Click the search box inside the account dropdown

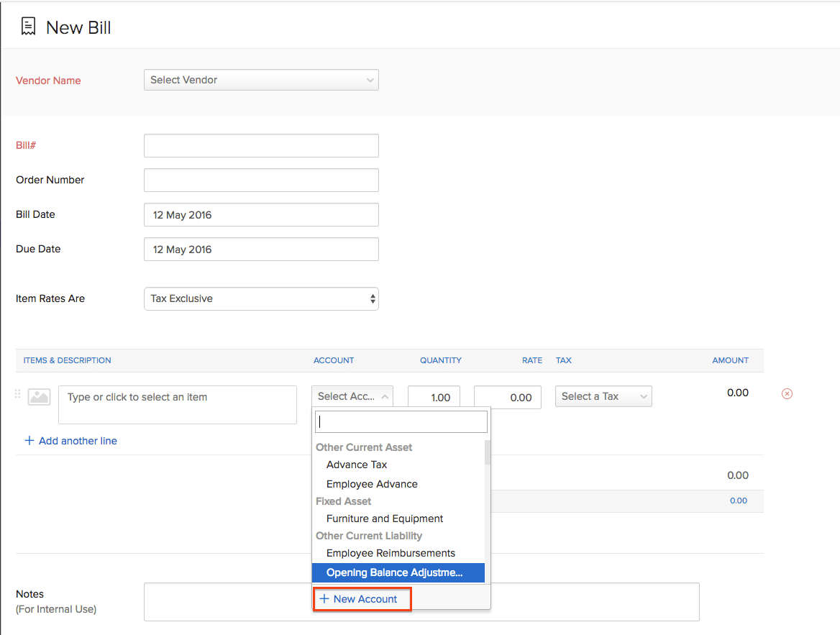[x=401, y=421]
